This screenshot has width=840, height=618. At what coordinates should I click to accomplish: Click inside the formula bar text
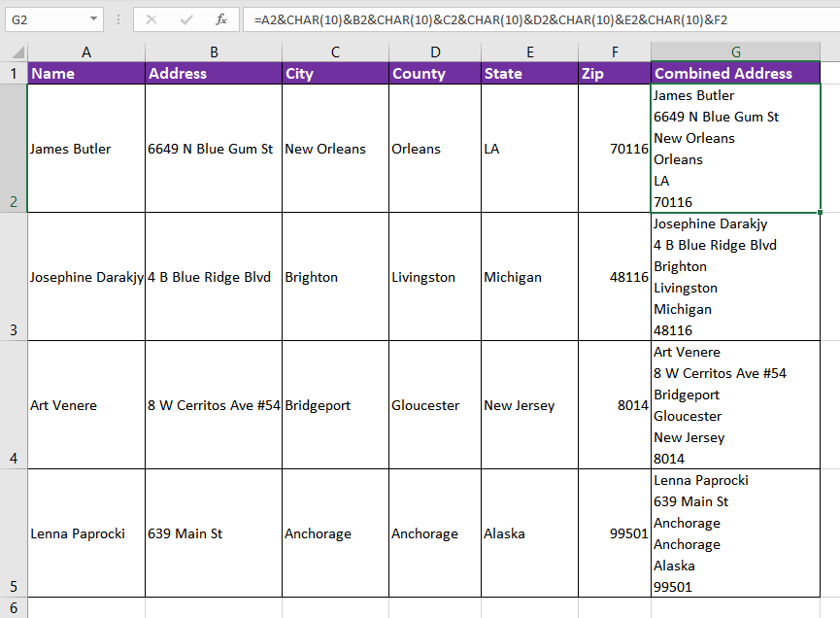(534, 19)
